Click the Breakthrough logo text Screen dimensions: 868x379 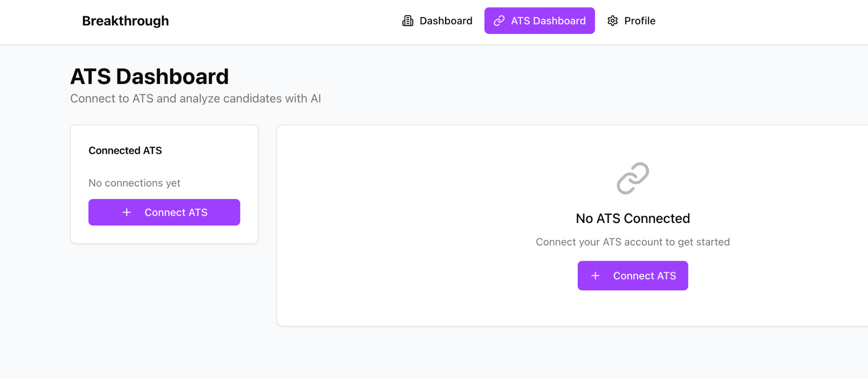pyautogui.click(x=125, y=21)
